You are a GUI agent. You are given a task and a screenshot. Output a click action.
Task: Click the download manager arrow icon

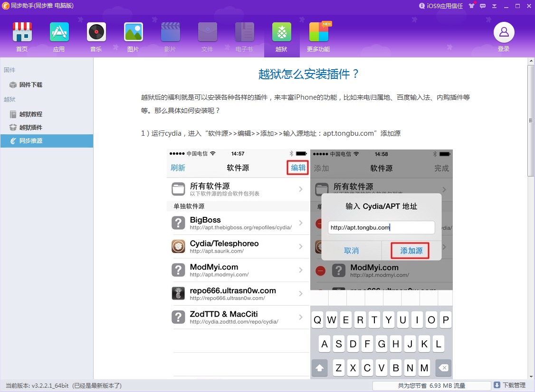[497, 385]
